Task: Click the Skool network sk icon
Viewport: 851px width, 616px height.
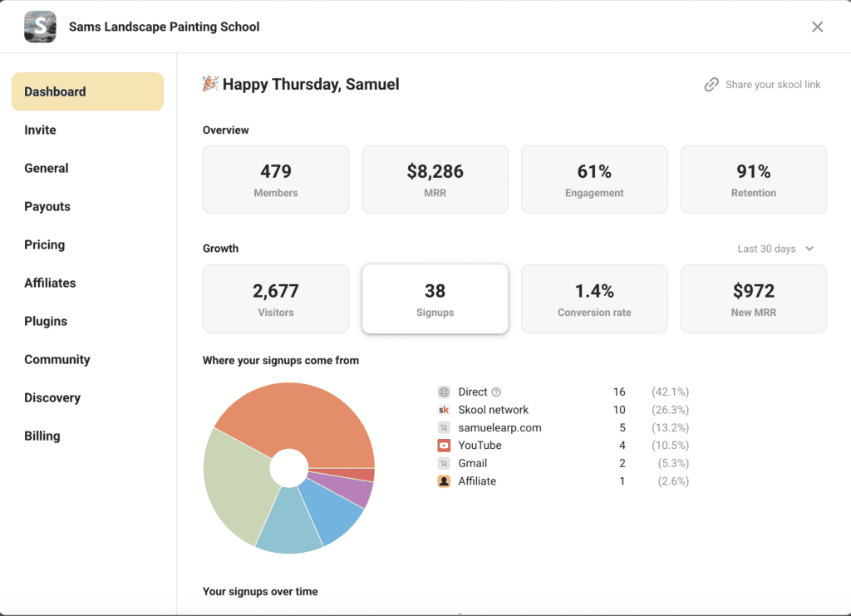Action: tap(444, 410)
